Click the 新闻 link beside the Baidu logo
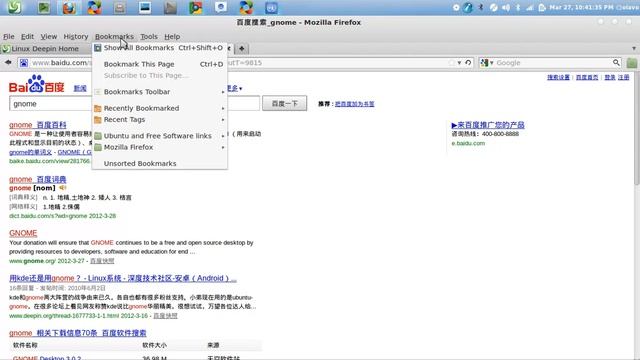640x360 pixels. [80, 88]
